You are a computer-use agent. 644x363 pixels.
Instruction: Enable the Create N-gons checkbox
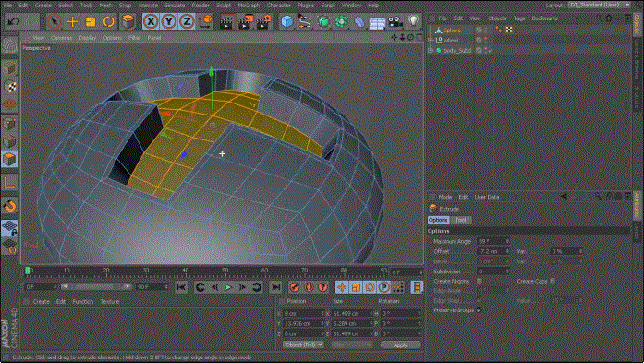[480, 282]
